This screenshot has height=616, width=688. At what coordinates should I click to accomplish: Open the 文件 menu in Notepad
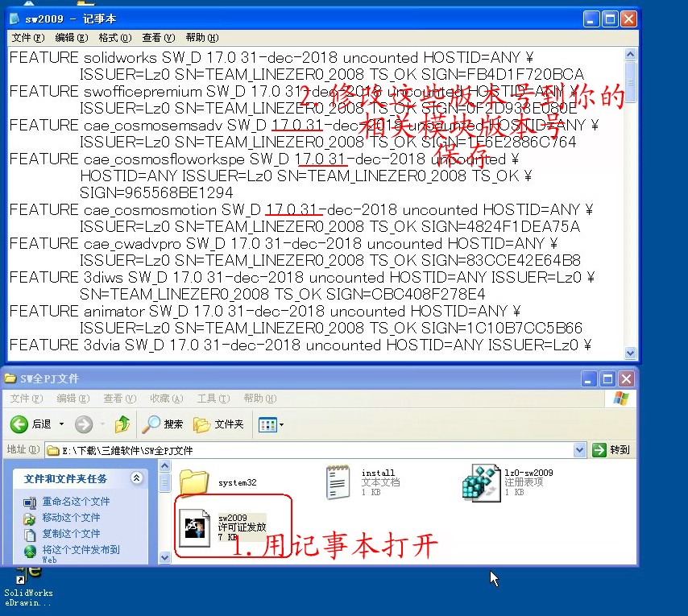point(27,38)
